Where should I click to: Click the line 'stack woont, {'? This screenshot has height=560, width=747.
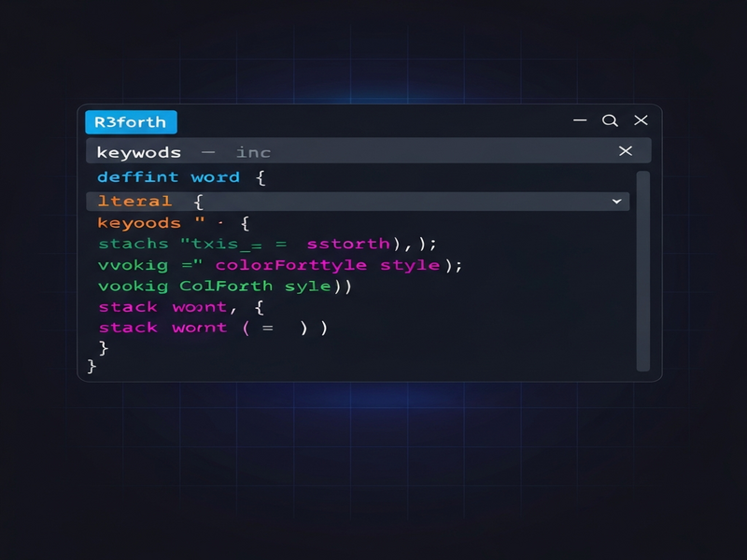pos(181,307)
